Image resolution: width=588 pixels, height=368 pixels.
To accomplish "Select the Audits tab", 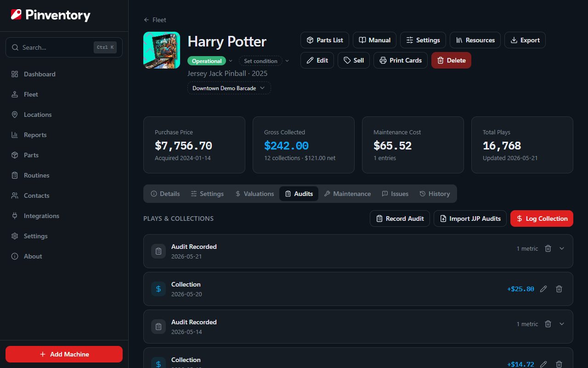I will point(299,194).
